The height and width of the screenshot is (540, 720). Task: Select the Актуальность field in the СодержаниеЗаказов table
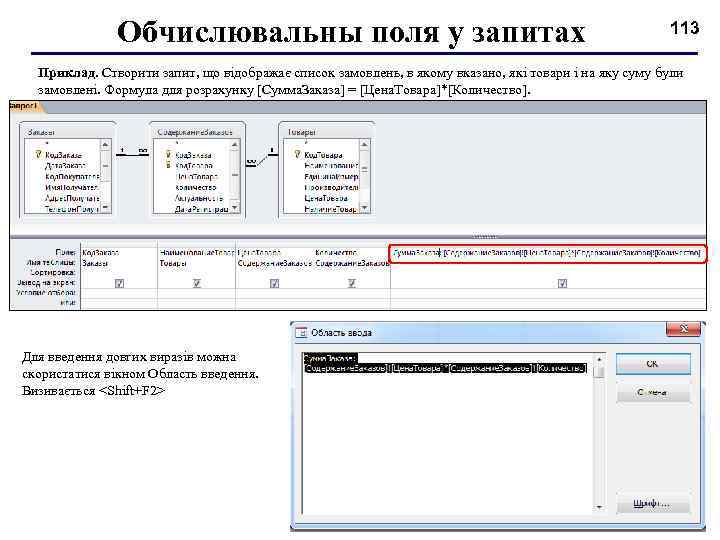coord(199,198)
